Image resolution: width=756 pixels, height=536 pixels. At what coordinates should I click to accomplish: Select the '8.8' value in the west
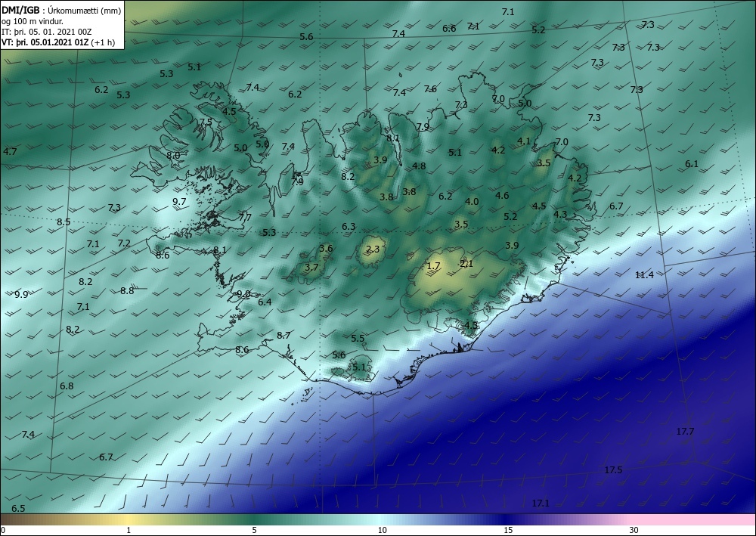pos(127,290)
